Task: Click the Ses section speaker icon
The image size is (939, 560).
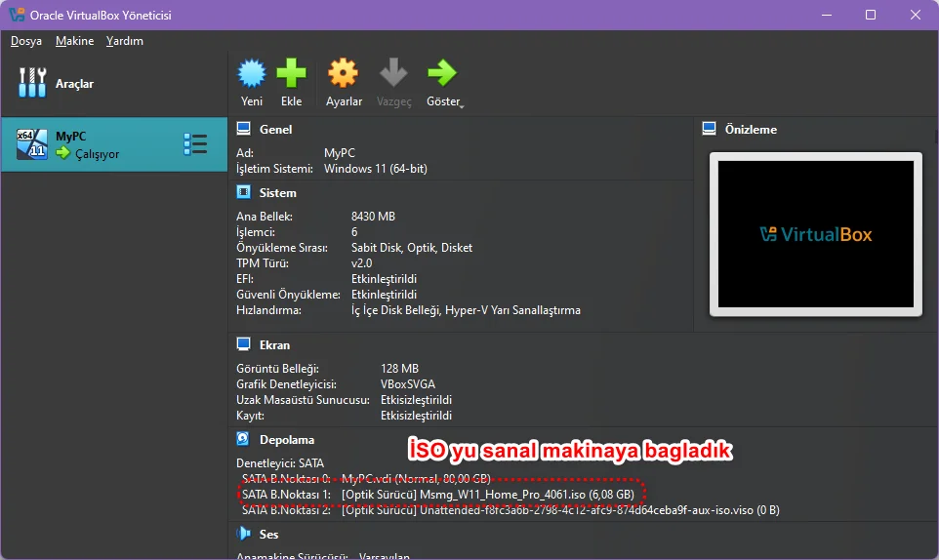Action: coord(243,533)
